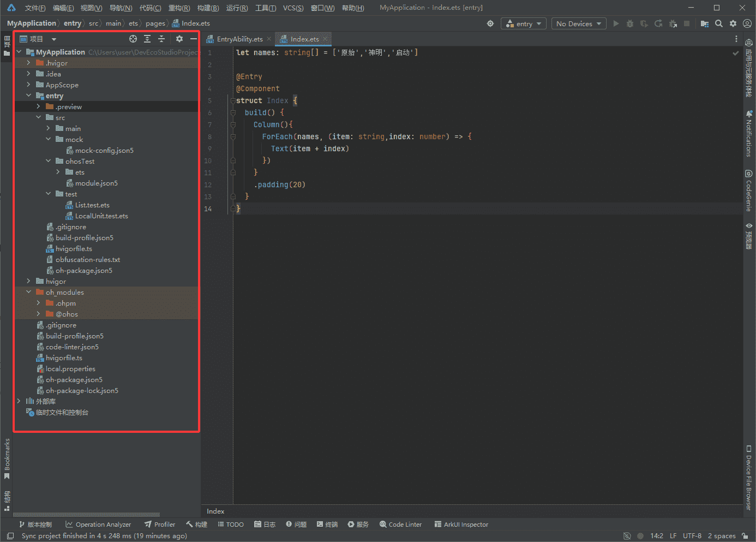Click Collapse All icon in project panel
756x542 pixels.
pos(161,39)
